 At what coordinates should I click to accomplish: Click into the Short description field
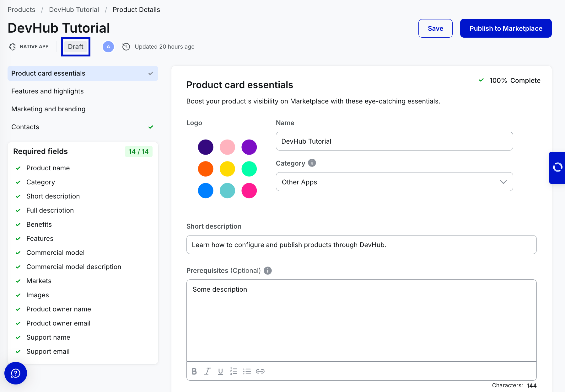(x=361, y=245)
